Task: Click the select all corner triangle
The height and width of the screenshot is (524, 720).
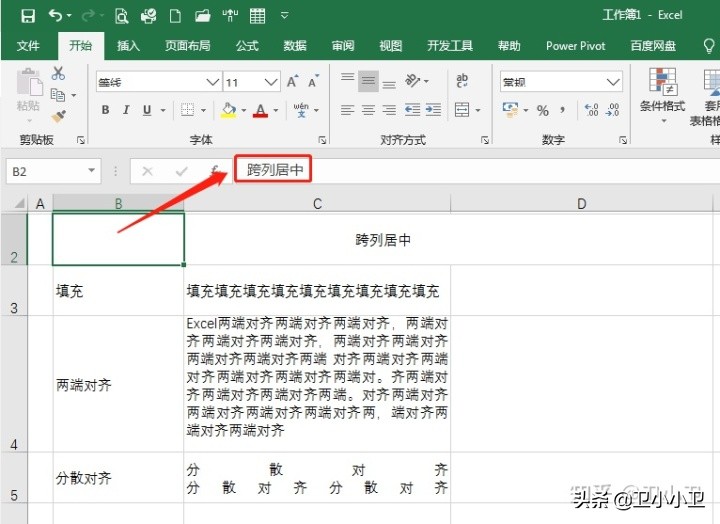Action: (18, 203)
